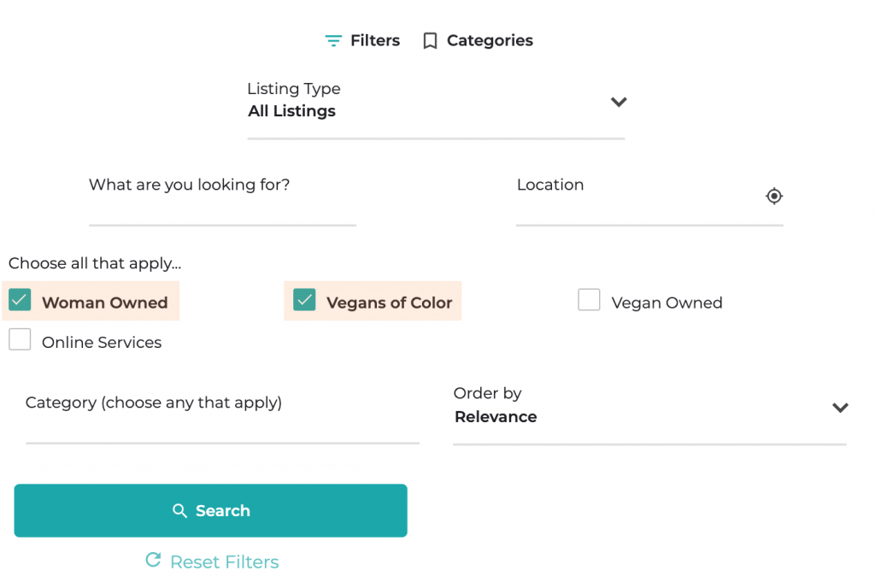This screenshot has height=588, width=875.
Task: Click the Reset Filters link
Action: pos(224,562)
